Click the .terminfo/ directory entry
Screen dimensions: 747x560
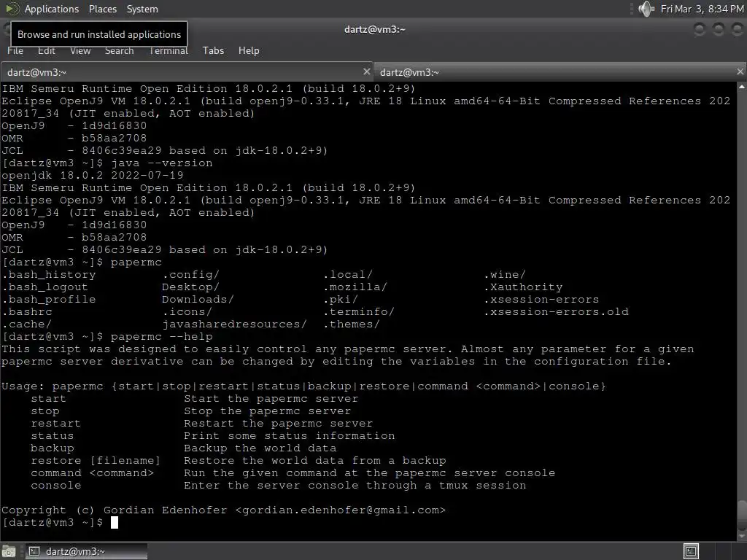pyautogui.click(x=359, y=312)
